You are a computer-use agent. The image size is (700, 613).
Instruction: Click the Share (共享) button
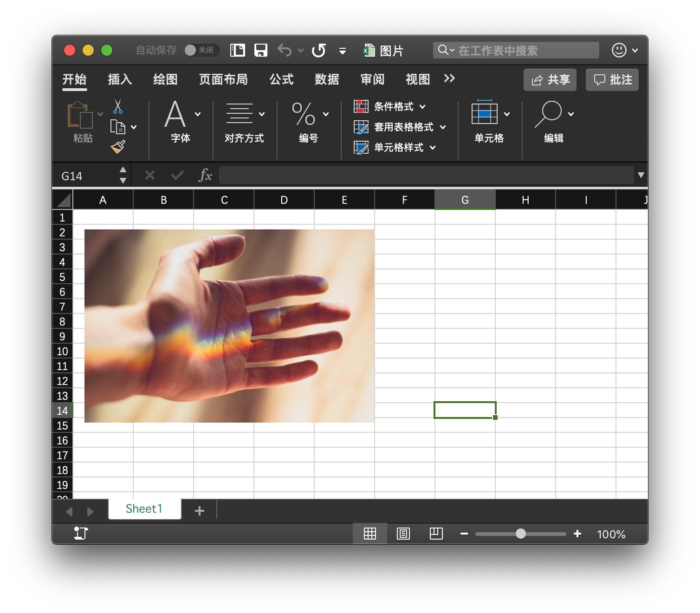pos(550,80)
